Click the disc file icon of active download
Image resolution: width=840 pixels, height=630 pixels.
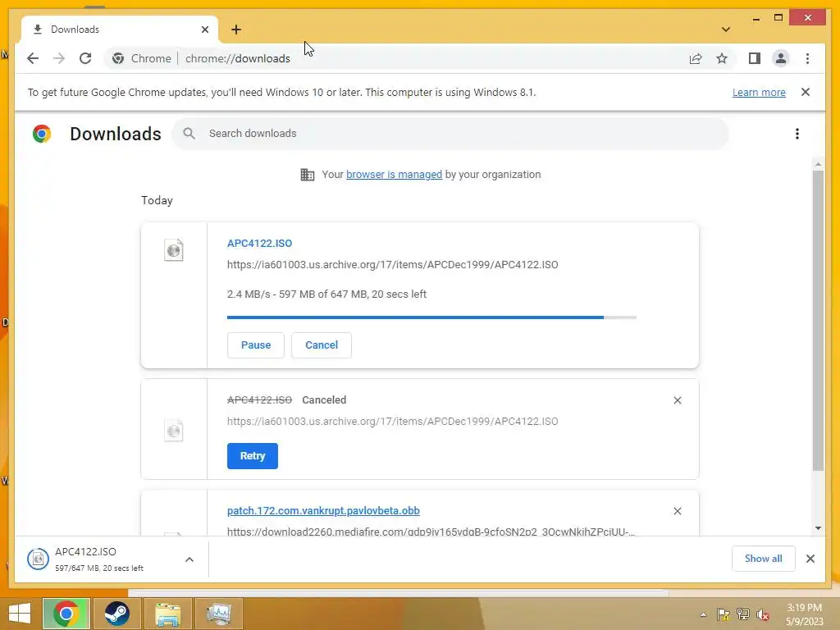[174, 249]
